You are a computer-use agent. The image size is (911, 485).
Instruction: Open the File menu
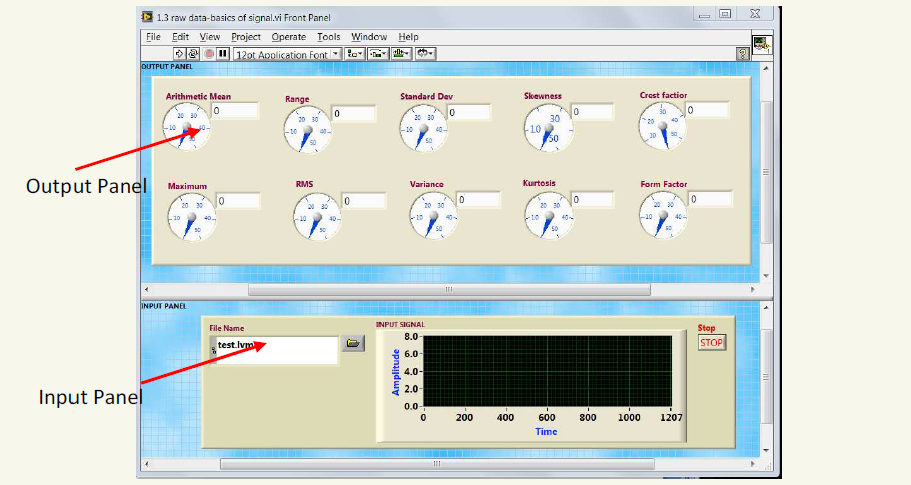tap(153, 37)
